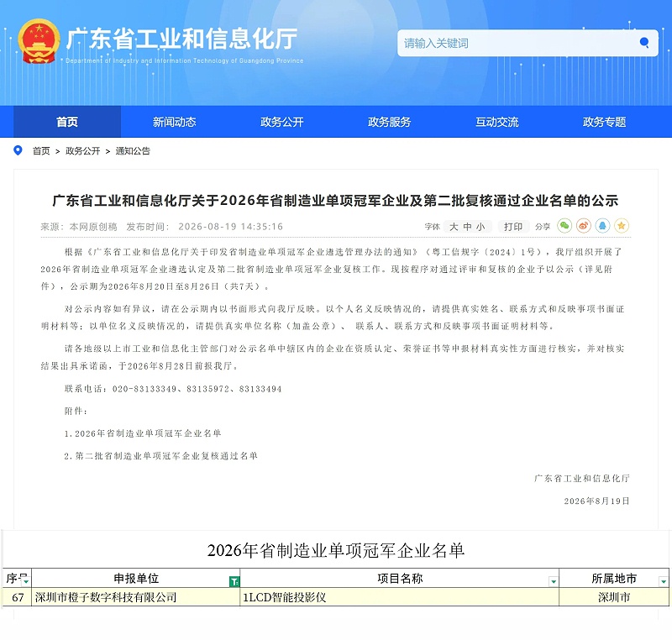Select cell 深圳市橙子数字科技有限公司
This screenshot has width=672, height=640.
pos(135,597)
